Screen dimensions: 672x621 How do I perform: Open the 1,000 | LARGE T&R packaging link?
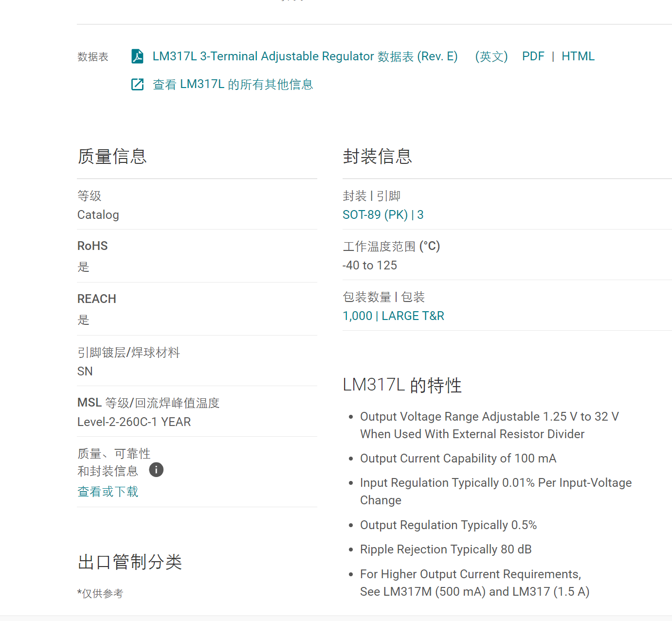coord(393,316)
